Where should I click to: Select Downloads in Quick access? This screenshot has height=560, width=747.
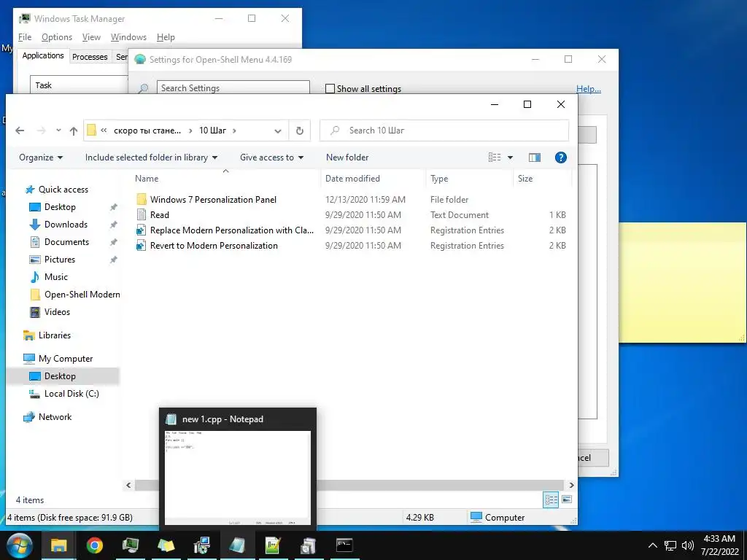click(66, 225)
